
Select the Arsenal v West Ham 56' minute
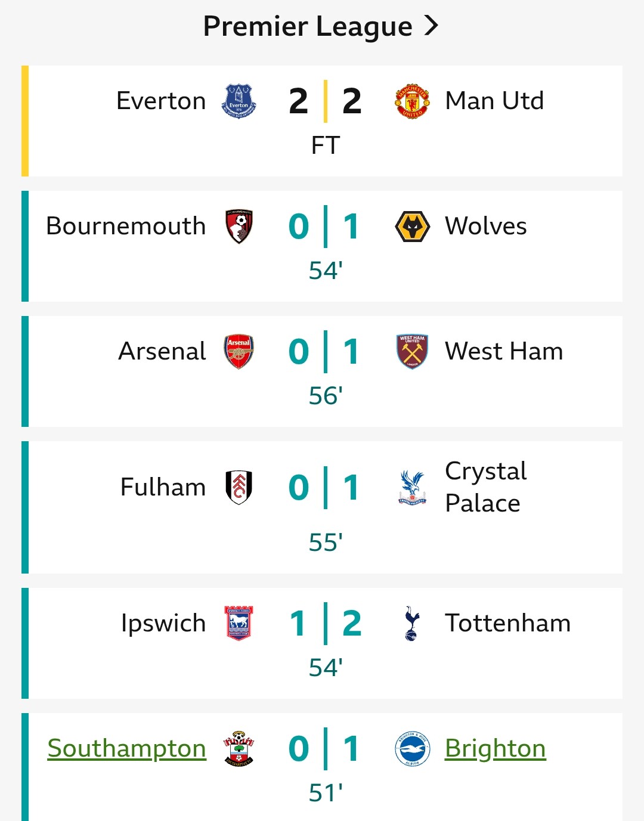pyautogui.click(x=325, y=396)
